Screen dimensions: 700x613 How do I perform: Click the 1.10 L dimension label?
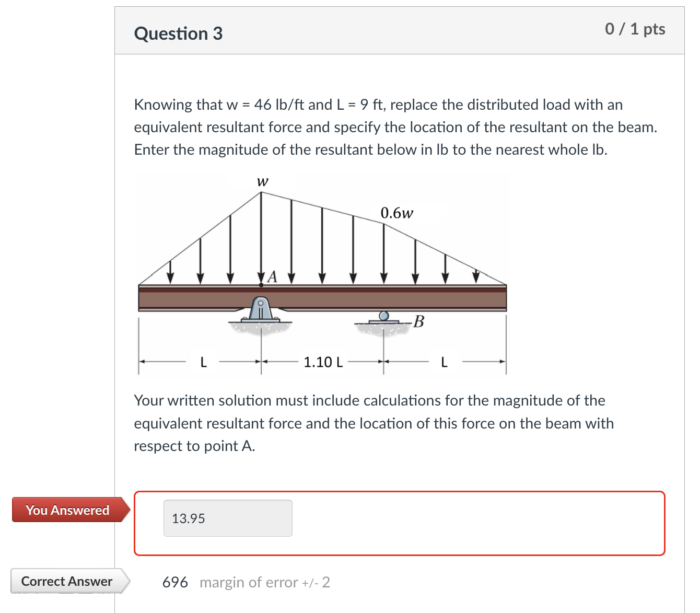[322, 362]
